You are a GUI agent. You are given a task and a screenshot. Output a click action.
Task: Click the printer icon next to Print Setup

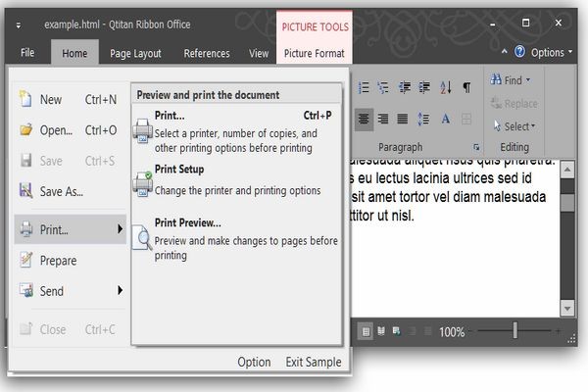(x=142, y=184)
